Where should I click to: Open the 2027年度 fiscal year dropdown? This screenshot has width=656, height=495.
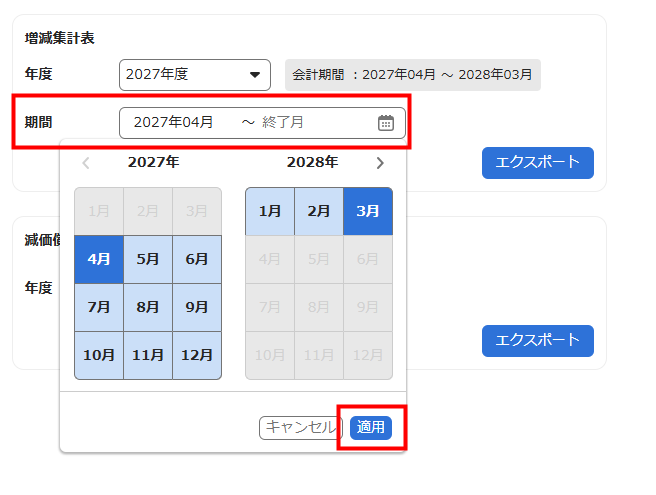tap(195, 74)
